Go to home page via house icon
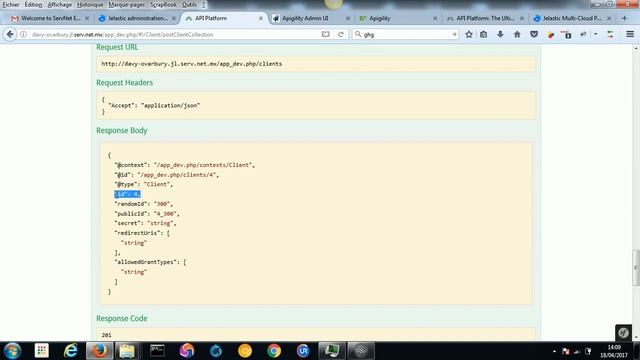Screen dimensions: 640x360 click(x=517, y=35)
